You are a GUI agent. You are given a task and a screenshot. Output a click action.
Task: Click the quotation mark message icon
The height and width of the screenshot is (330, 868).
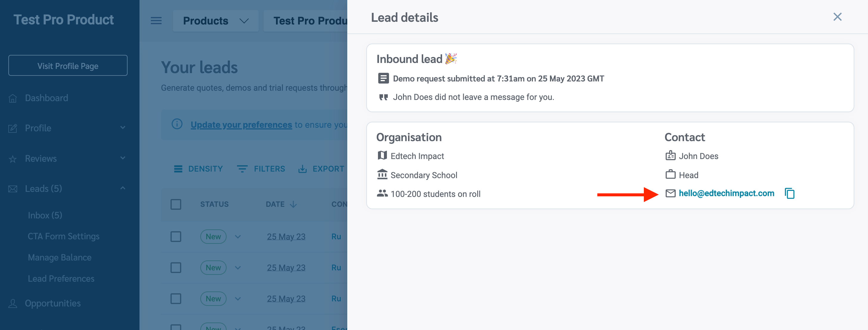(383, 97)
